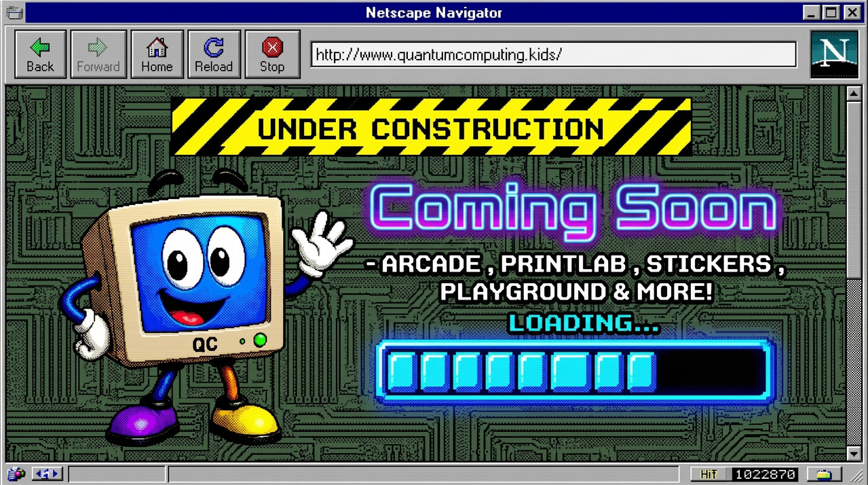This screenshot has height=485, width=868.
Task: Open the Home page button
Action: tap(157, 55)
